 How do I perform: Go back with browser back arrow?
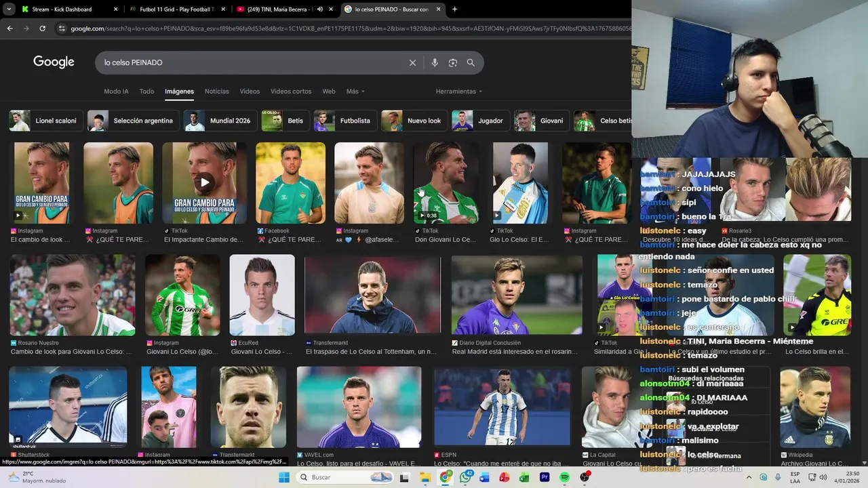(9, 28)
